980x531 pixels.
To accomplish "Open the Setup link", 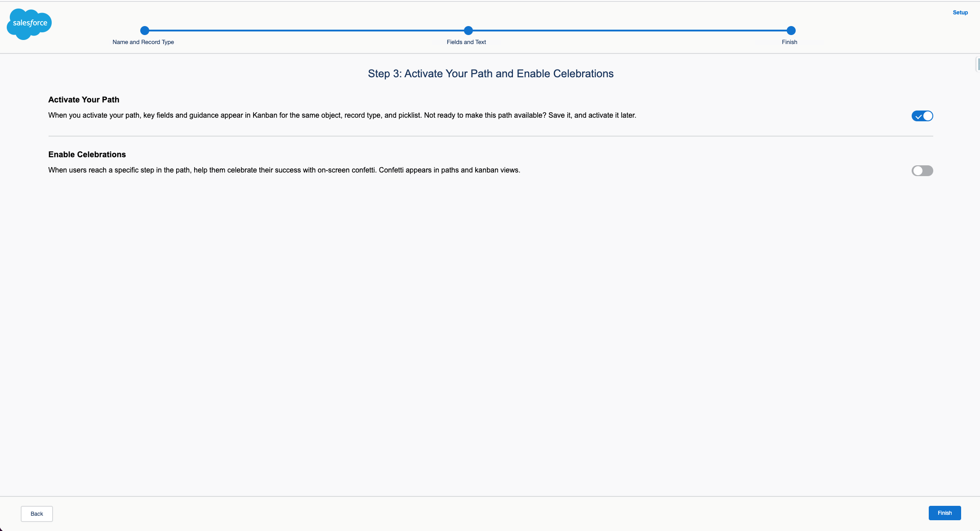I will [x=960, y=13].
